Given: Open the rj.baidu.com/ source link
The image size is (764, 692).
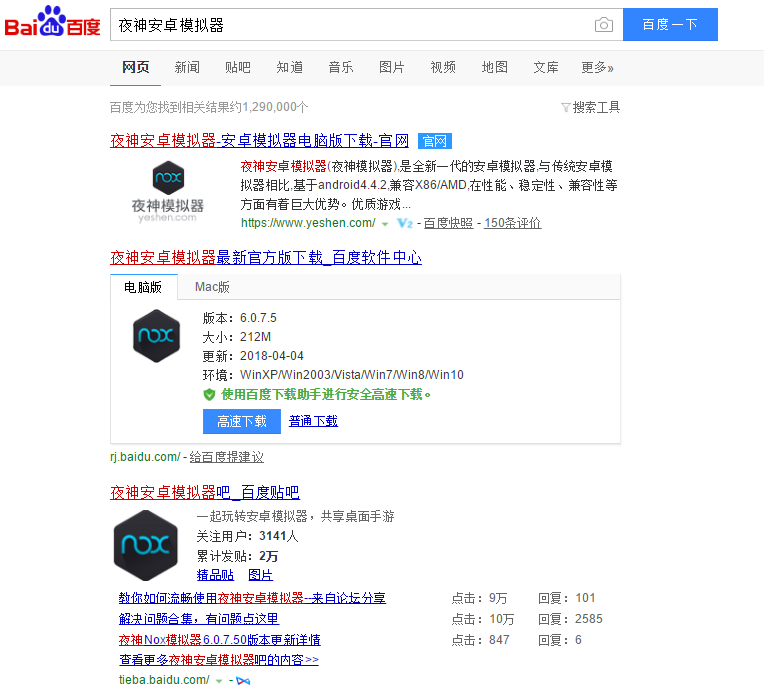Looking at the screenshot, I should [x=145, y=457].
